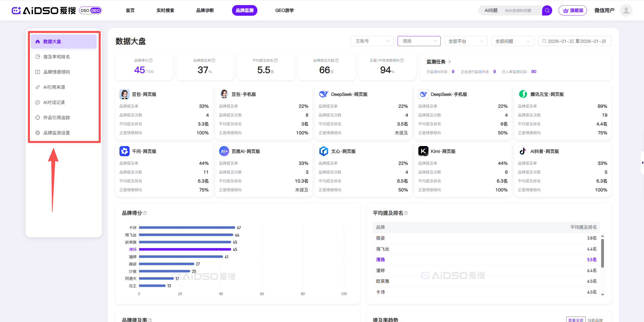Switch to 当前品牌 in 提及率趋势 panel

(595, 320)
